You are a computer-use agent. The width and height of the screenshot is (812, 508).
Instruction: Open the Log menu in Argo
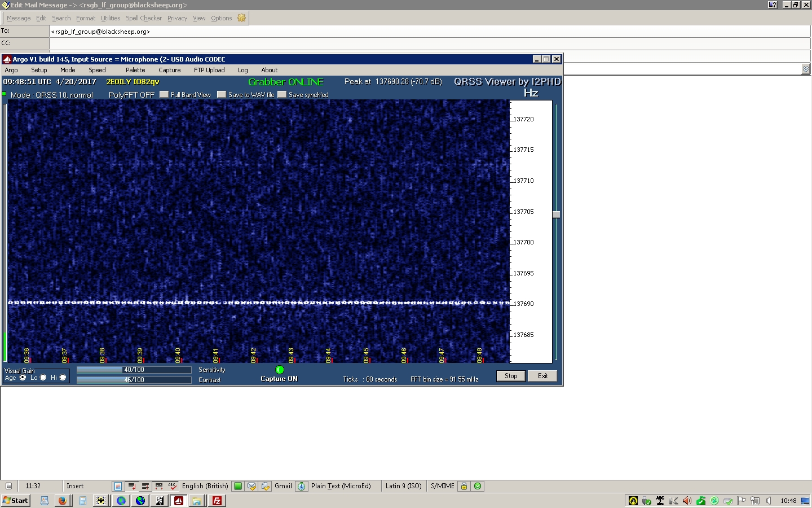[243, 70]
